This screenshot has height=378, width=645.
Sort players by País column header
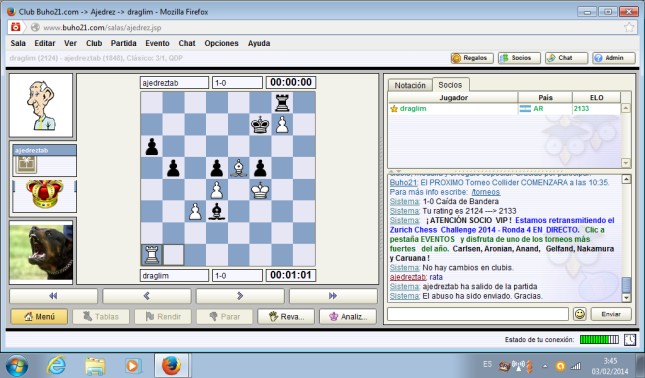(545, 97)
